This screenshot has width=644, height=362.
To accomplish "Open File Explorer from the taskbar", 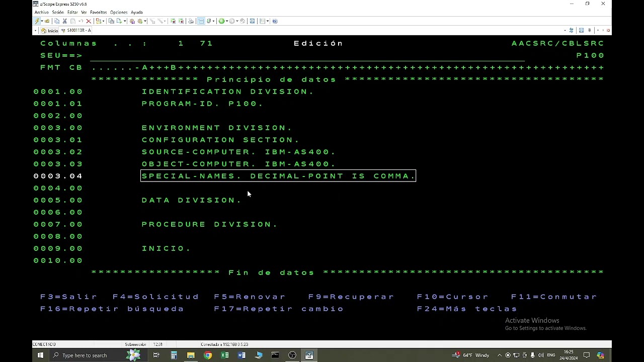I will [x=191, y=355].
